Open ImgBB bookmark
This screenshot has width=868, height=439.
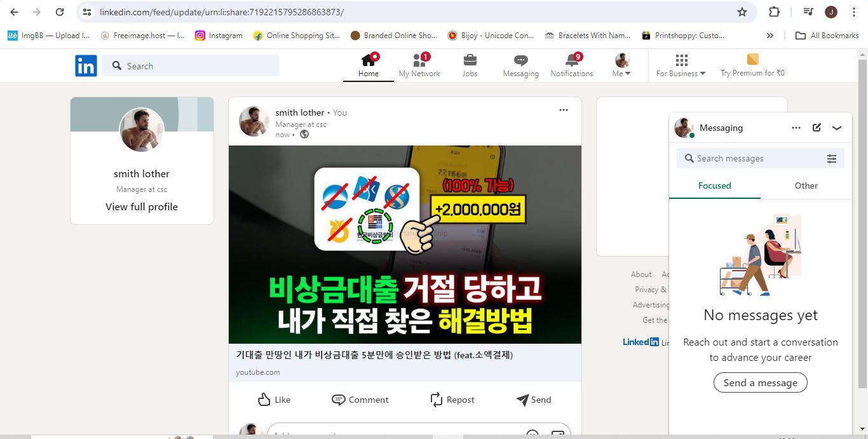click(x=48, y=36)
